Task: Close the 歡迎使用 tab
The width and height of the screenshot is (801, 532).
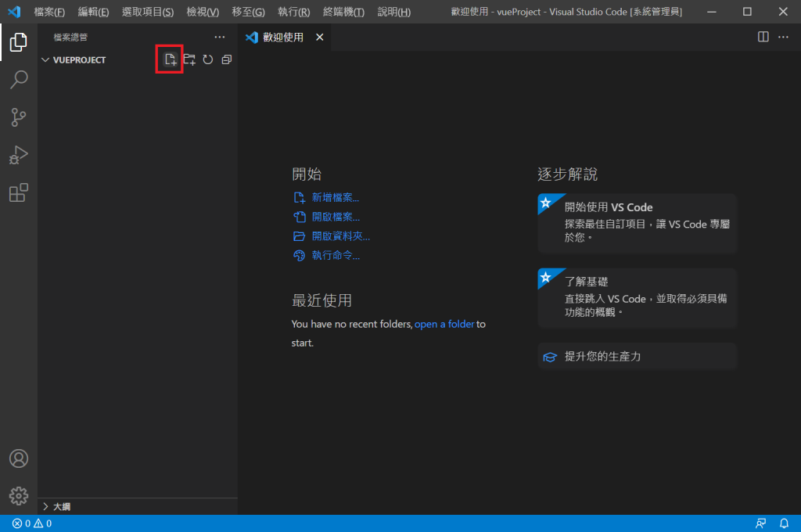Action: pyautogui.click(x=320, y=38)
